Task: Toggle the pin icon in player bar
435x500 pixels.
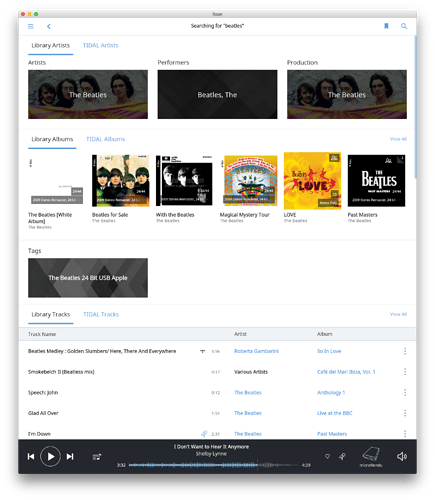Action: (x=342, y=456)
